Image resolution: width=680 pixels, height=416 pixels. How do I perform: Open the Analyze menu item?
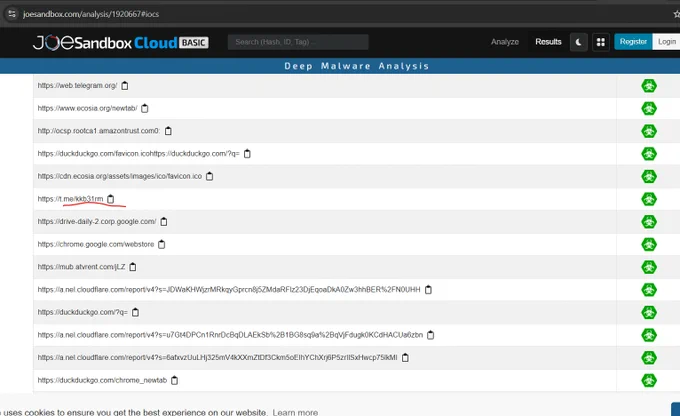(505, 42)
